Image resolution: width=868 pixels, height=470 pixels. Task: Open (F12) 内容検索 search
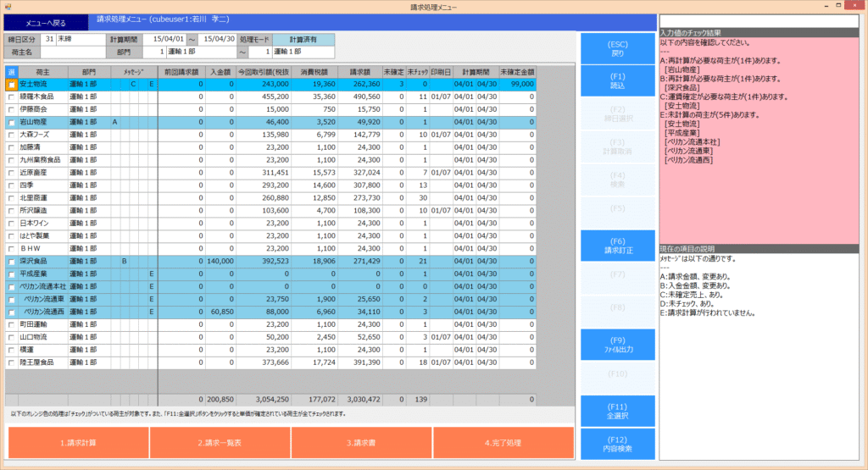point(618,444)
